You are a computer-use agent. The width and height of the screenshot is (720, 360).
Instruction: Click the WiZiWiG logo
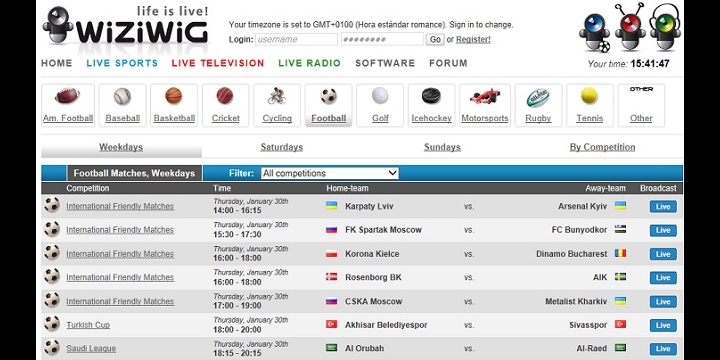[125, 26]
